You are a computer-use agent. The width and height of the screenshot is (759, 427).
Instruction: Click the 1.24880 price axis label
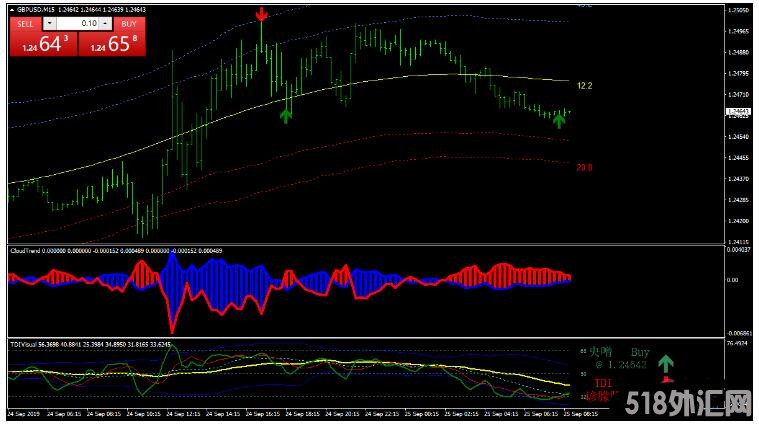point(738,52)
